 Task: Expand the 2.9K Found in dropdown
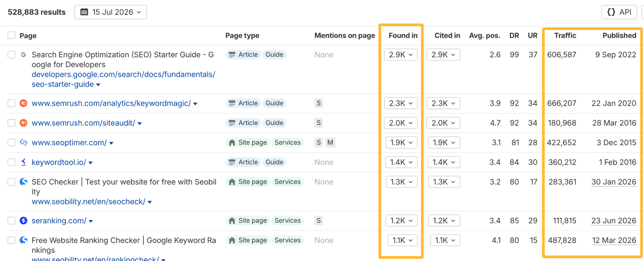pyautogui.click(x=401, y=54)
